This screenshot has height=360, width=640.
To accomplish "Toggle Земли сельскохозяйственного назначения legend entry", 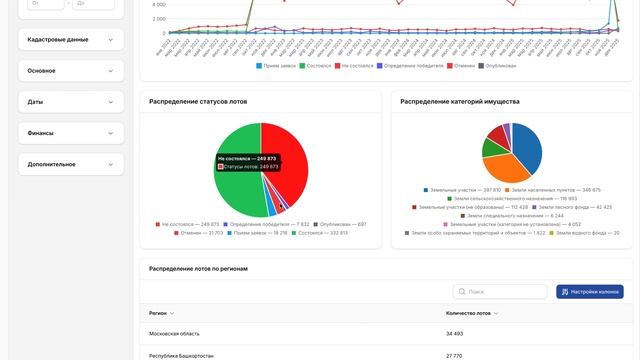I will tap(512, 199).
